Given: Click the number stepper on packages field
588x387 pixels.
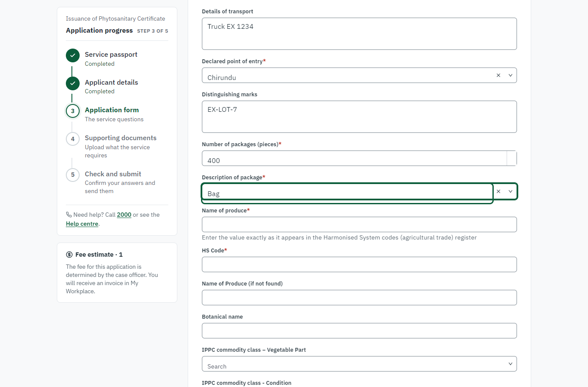Looking at the screenshot, I should [512, 158].
